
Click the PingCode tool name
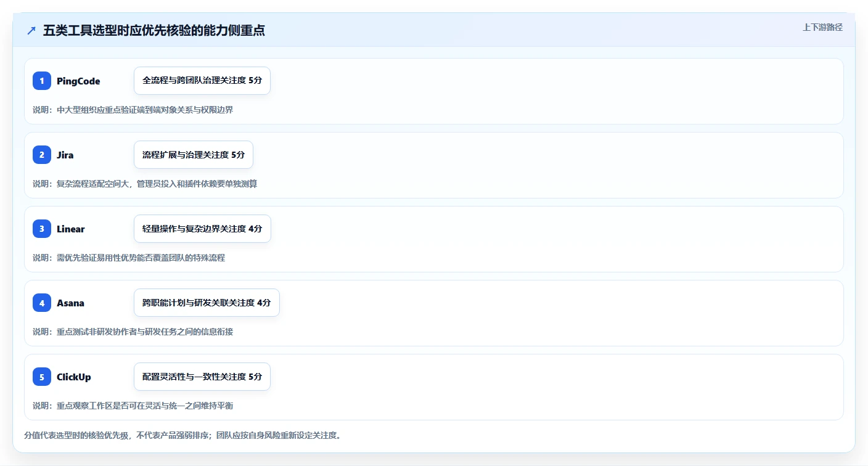pyautogui.click(x=78, y=81)
